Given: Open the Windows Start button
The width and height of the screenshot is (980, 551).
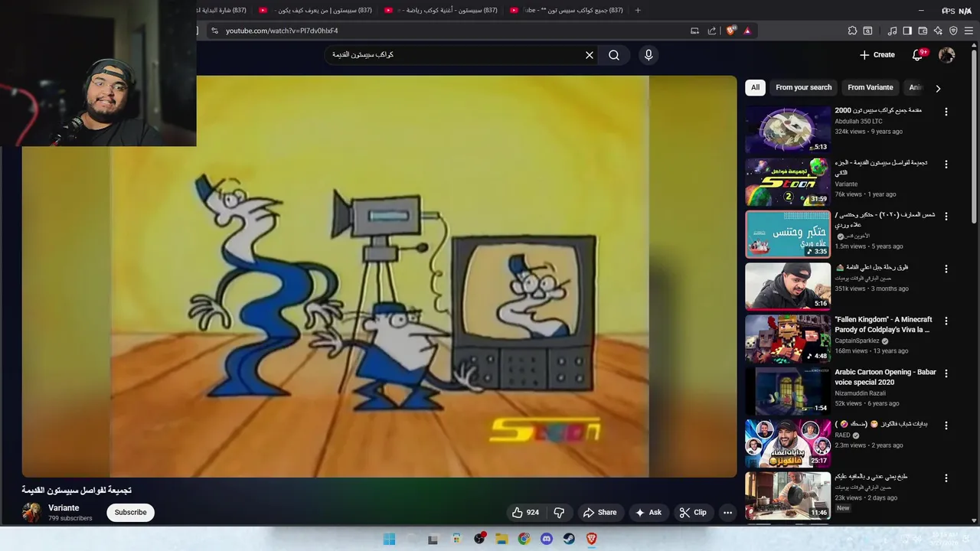Looking at the screenshot, I should pos(389,539).
